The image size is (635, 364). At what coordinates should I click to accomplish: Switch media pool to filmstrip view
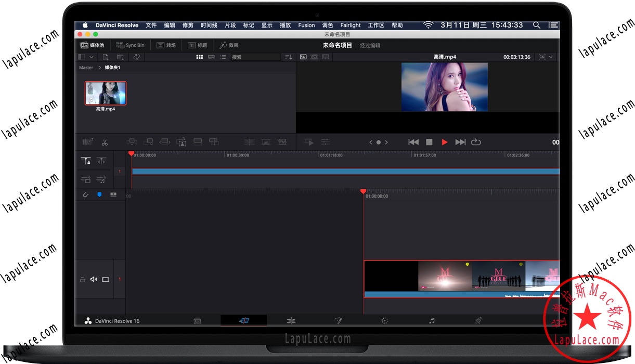coord(211,57)
